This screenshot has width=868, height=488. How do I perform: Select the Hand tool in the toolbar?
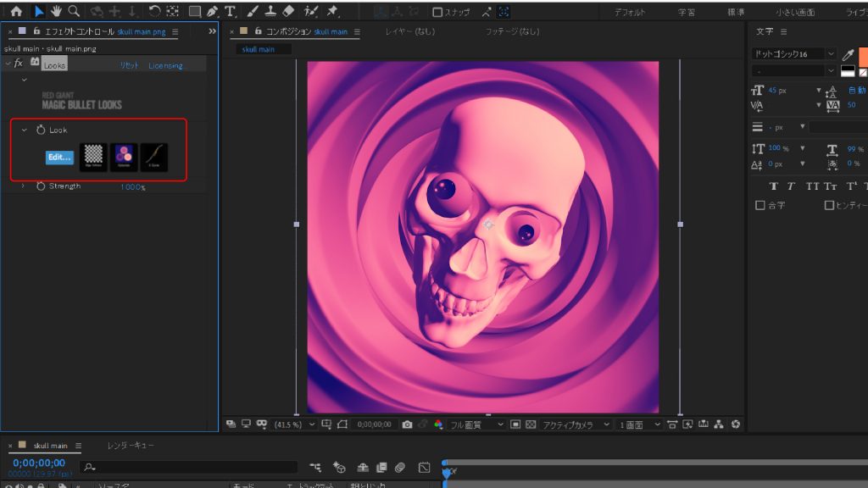[x=57, y=11]
